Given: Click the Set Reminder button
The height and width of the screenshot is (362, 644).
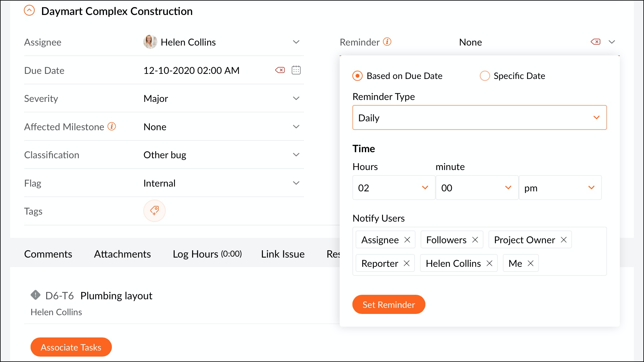Looking at the screenshot, I should point(388,304).
